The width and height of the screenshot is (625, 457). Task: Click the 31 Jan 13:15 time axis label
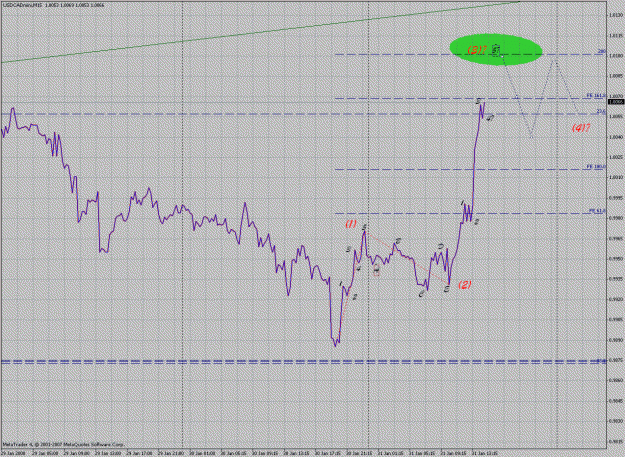(485, 453)
